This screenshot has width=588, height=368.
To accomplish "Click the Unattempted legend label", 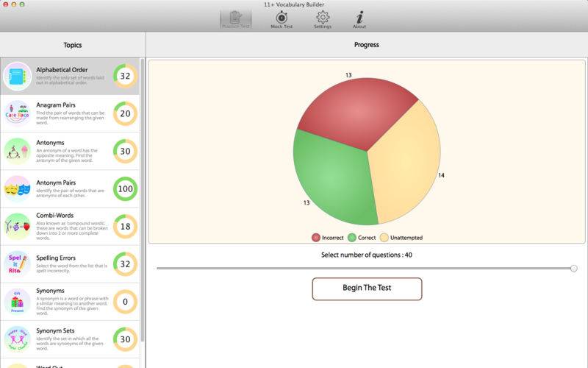I will point(406,238).
